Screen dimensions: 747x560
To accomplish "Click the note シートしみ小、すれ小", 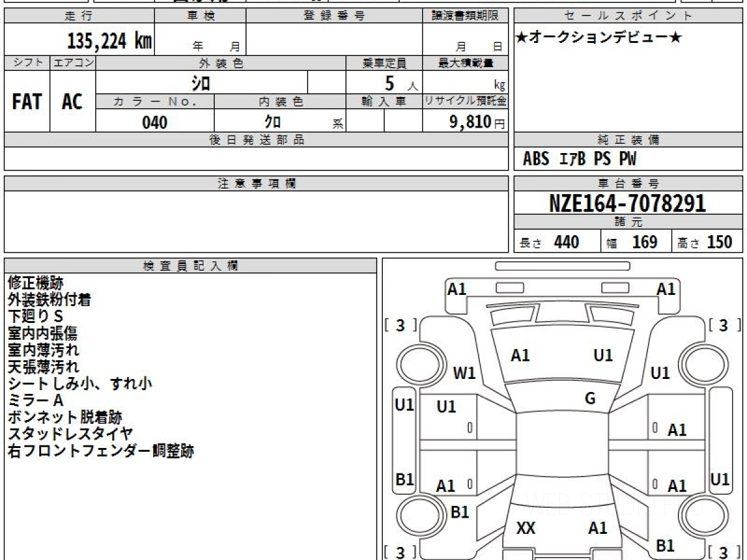I will [x=80, y=384].
